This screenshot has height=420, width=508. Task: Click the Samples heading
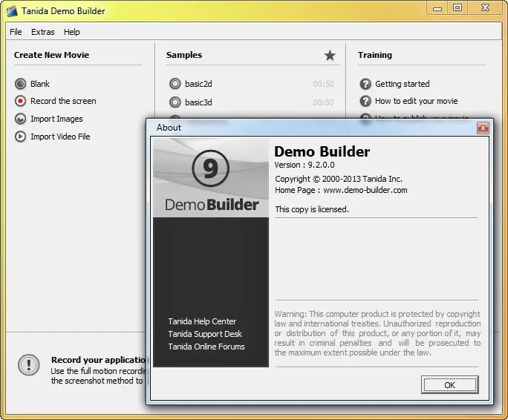tap(184, 55)
